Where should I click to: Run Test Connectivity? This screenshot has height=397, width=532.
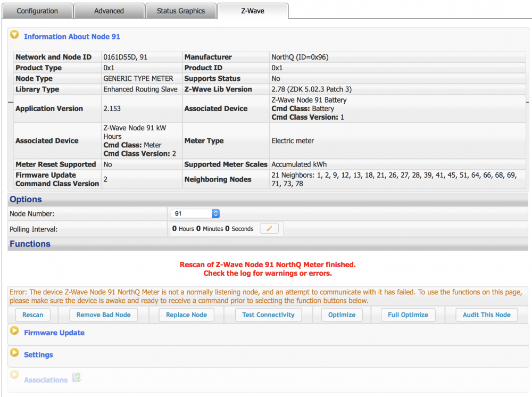[x=268, y=315]
